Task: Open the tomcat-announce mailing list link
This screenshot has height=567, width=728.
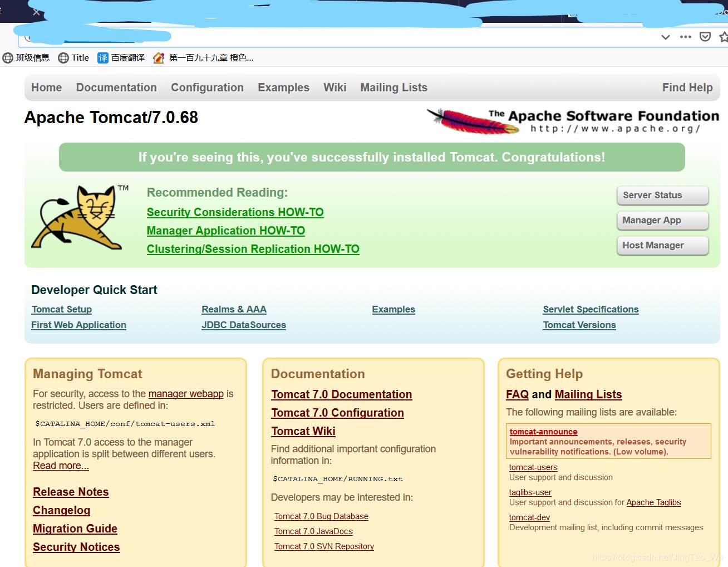Action: 543,432
